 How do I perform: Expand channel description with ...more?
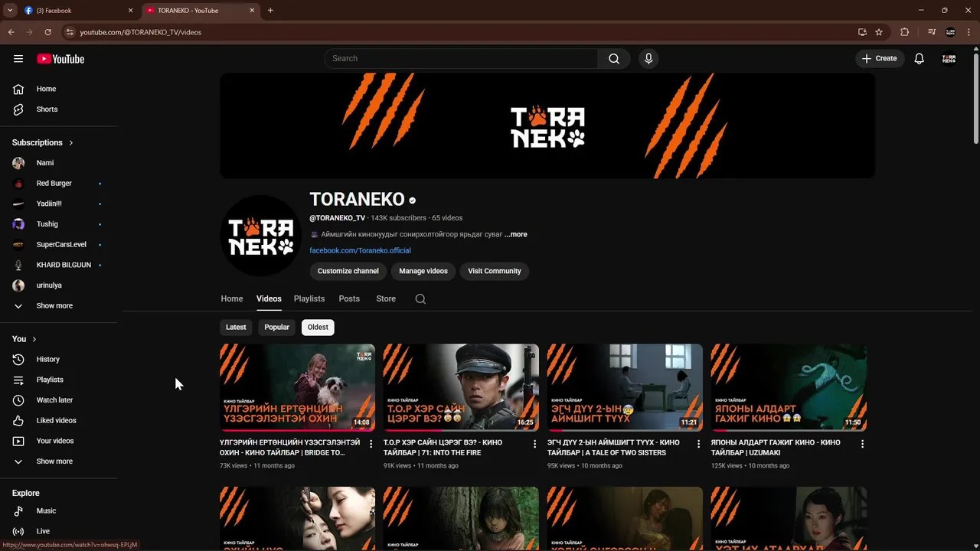click(516, 234)
